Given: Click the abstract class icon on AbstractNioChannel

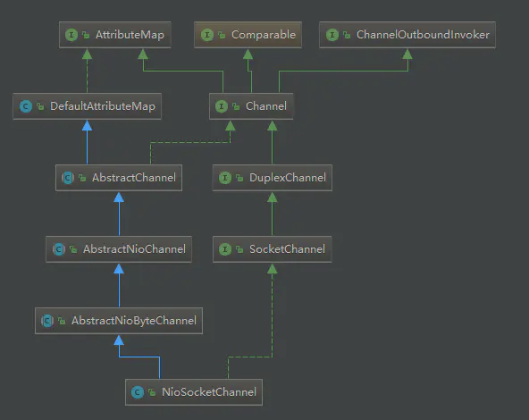Looking at the screenshot, I should click(59, 249).
